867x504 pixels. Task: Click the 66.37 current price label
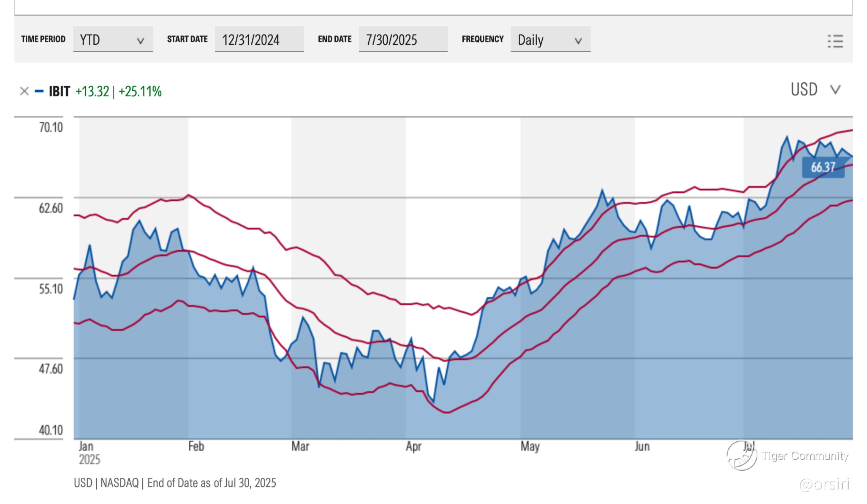click(x=823, y=167)
